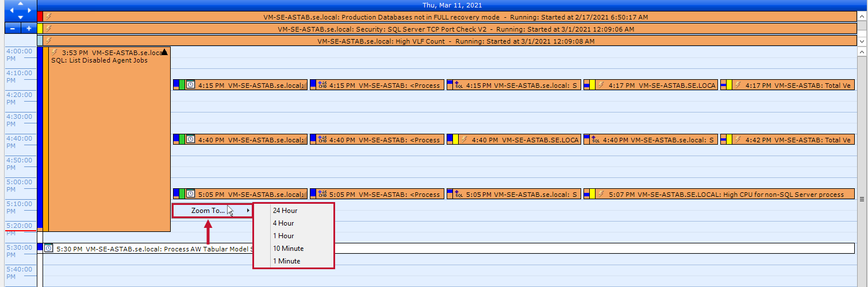Image resolution: width=868 pixels, height=287 pixels.
Task: Zoom in using the plus button
Action: pyautogui.click(x=29, y=28)
